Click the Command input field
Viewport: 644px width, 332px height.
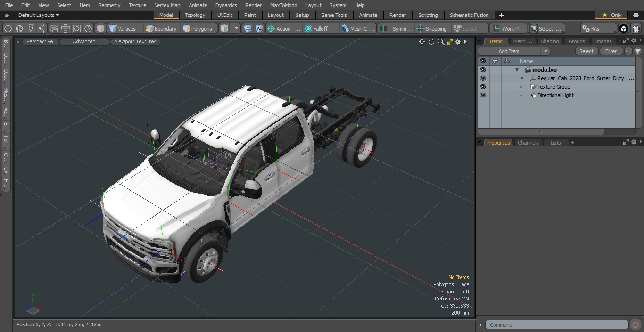pos(557,325)
